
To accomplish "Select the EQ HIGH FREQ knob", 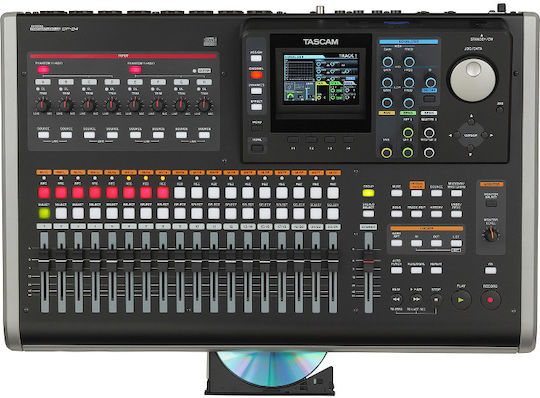I will point(409,62).
